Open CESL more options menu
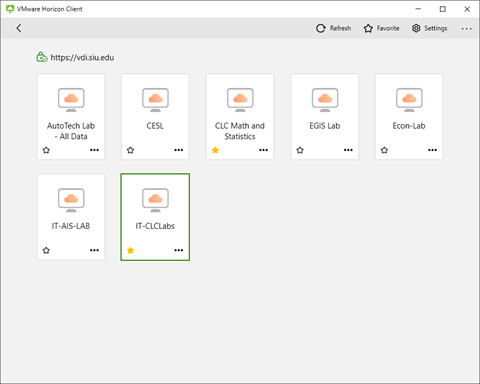This screenshot has height=384, width=480. (179, 150)
